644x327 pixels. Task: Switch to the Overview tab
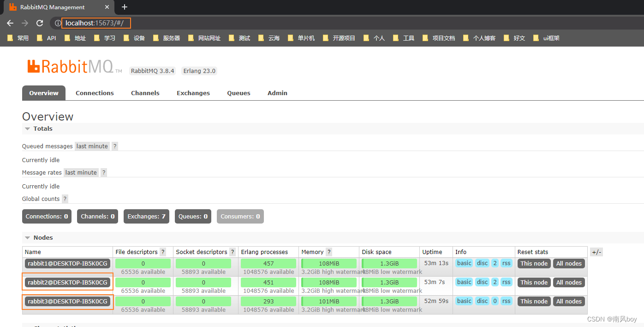click(44, 93)
